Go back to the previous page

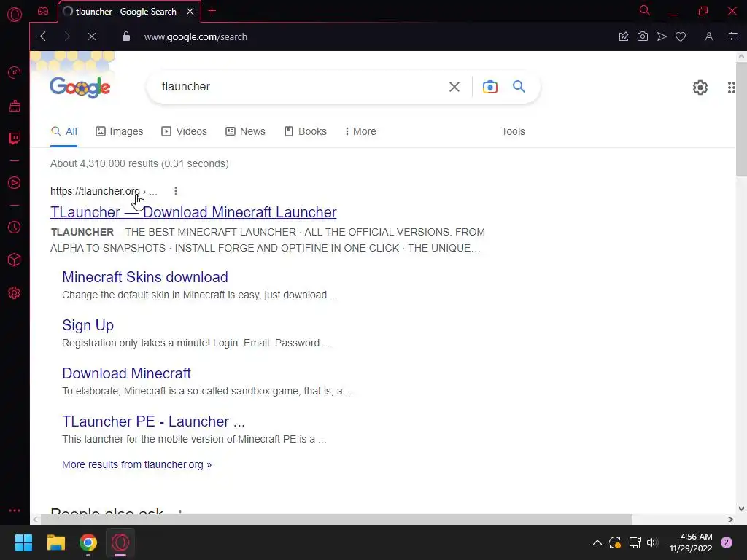[43, 36]
